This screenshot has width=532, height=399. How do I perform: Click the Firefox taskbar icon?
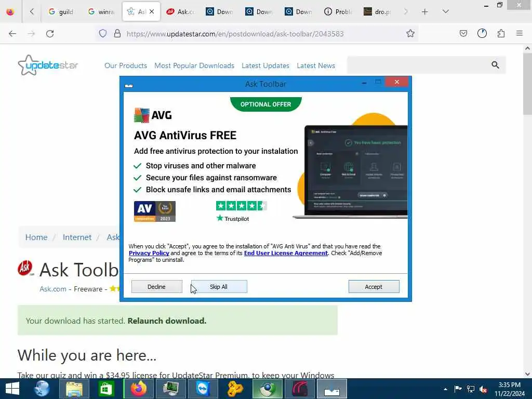(x=138, y=389)
